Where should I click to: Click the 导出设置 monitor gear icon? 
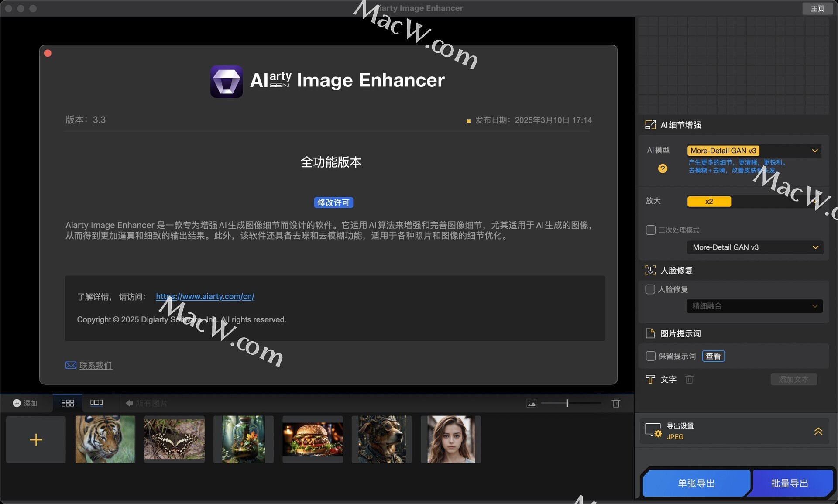(x=653, y=430)
